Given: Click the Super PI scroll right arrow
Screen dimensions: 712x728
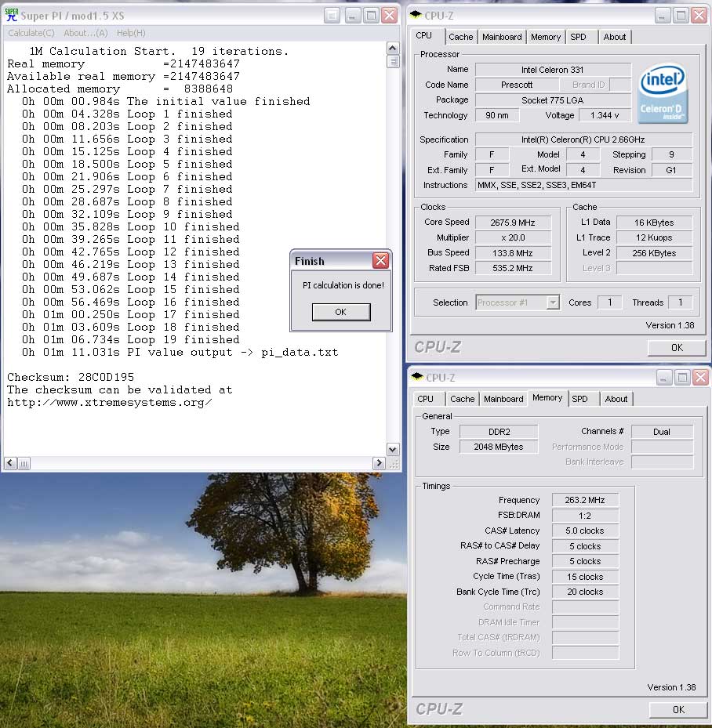Looking at the screenshot, I should [x=379, y=463].
